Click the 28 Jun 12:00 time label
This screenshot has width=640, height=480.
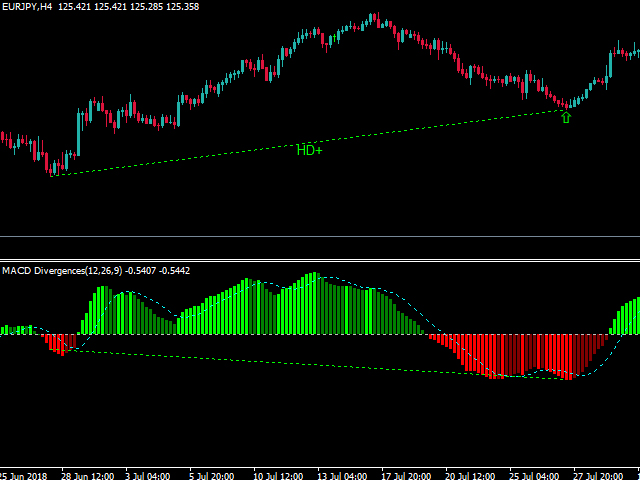[x=88, y=476]
